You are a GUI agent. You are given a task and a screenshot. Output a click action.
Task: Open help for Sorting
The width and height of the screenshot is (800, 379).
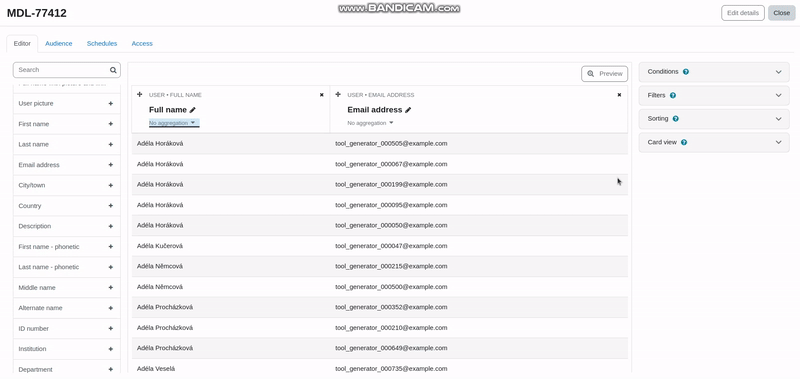[676, 119]
